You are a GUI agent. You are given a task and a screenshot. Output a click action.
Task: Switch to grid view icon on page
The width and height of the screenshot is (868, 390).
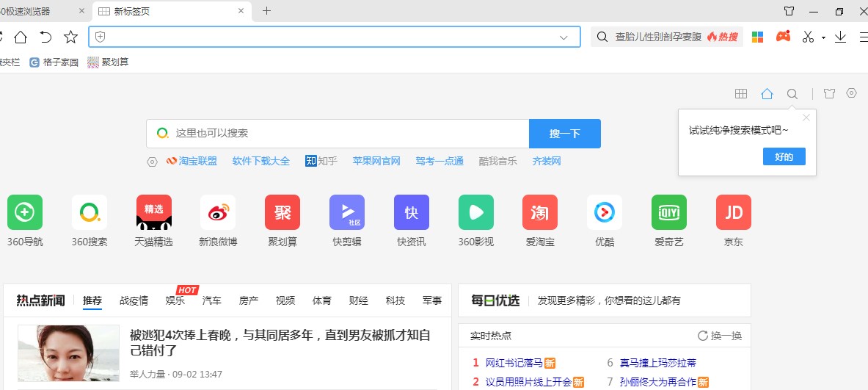(x=741, y=94)
